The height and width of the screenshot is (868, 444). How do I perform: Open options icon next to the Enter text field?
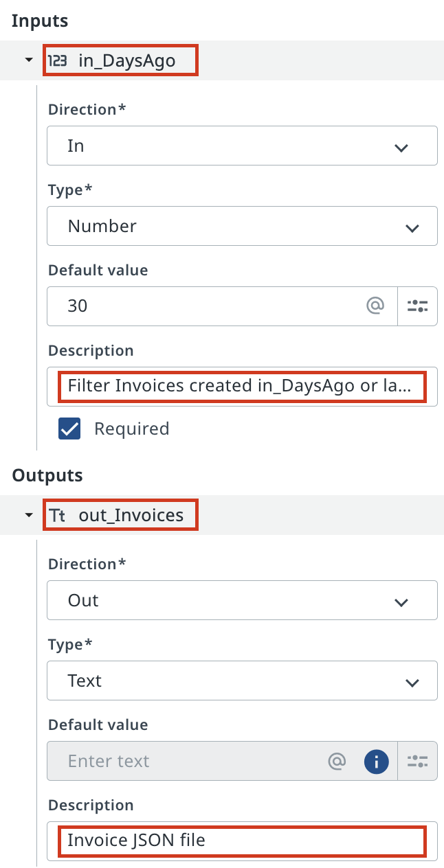[x=418, y=761]
